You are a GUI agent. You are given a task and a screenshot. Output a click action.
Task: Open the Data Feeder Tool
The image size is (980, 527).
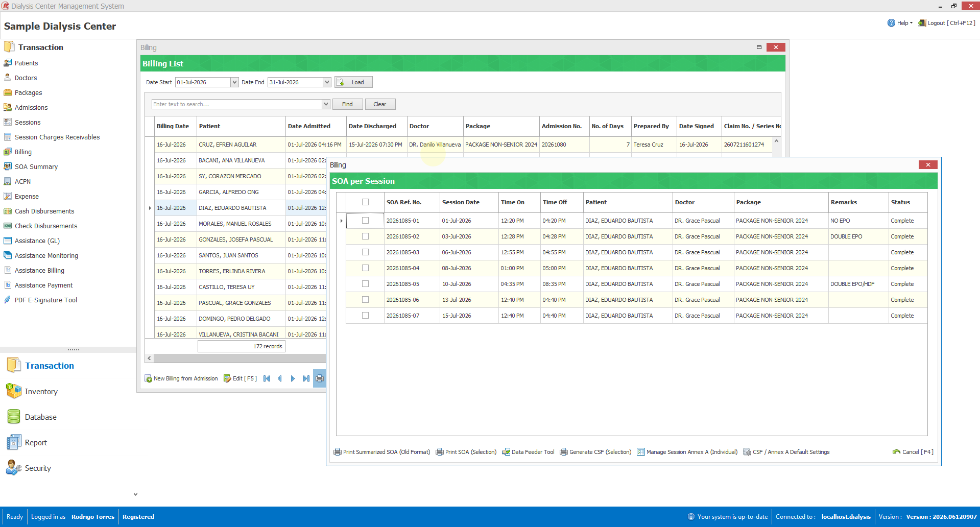(529, 452)
